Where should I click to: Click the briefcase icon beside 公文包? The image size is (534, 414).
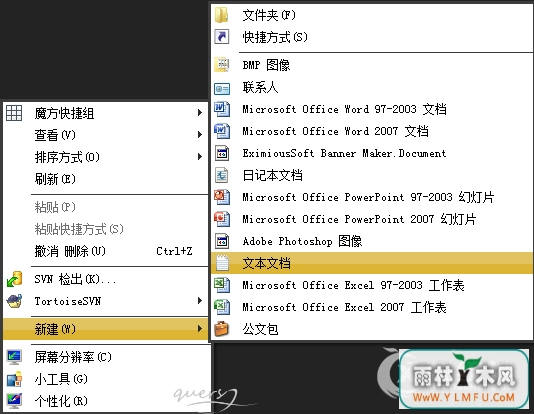pyautogui.click(x=222, y=329)
